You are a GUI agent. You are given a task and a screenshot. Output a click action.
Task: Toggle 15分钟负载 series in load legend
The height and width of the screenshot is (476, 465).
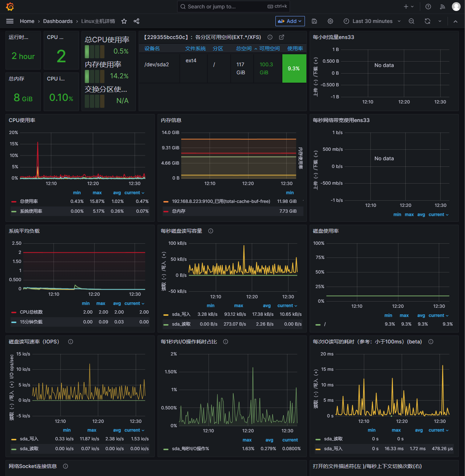tap(31, 322)
